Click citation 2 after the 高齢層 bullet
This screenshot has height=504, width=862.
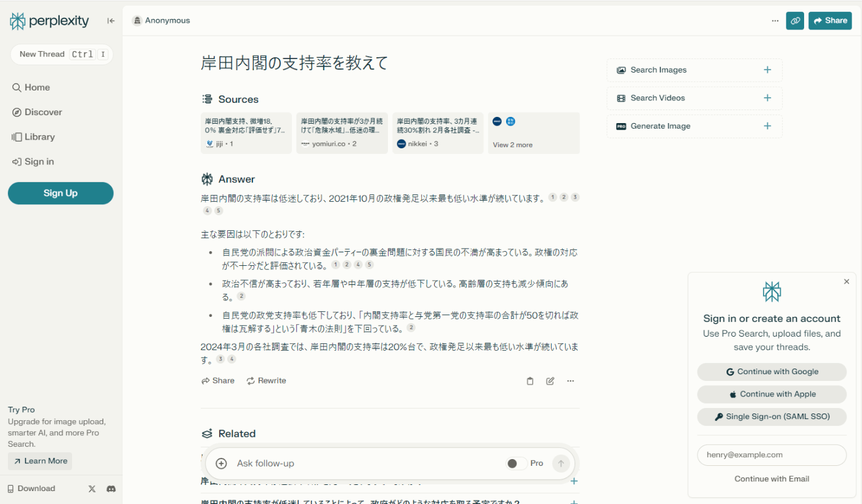click(x=241, y=297)
